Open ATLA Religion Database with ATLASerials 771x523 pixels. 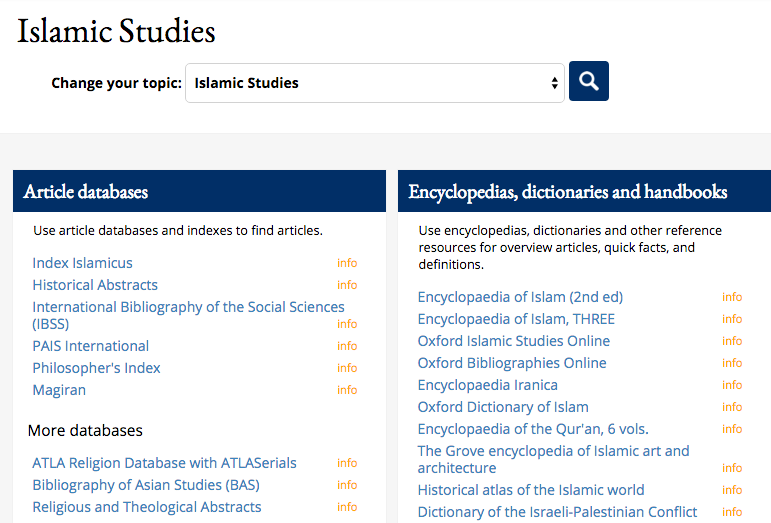[x=164, y=463]
